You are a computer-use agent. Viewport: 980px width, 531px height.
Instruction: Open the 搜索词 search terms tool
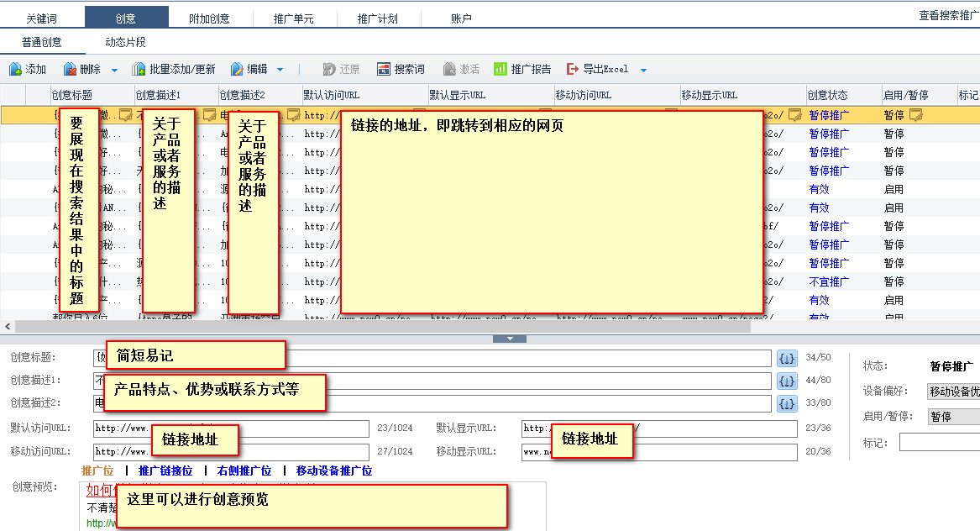coord(401,69)
